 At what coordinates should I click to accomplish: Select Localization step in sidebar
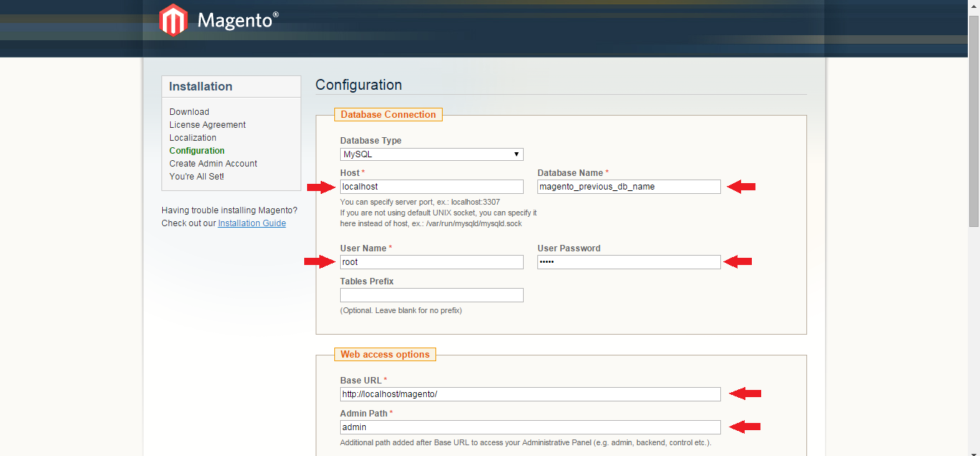(x=193, y=138)
